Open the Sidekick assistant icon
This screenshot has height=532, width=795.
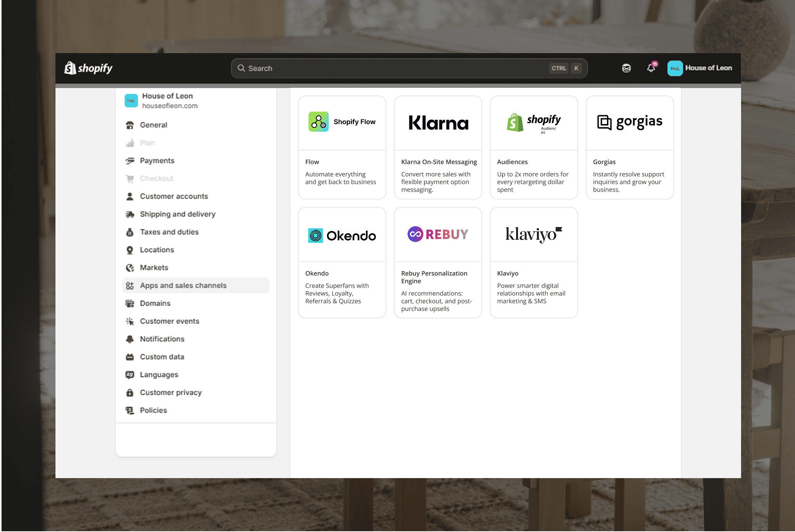point(626,68)
